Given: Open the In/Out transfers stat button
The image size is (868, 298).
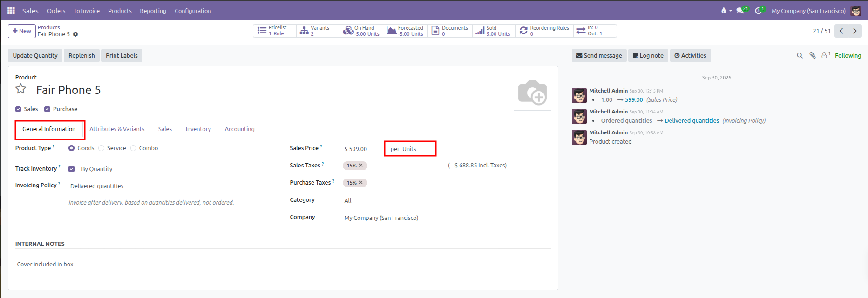Looking at the screenshot, I should pyautogui.click(x=595, y=31).
